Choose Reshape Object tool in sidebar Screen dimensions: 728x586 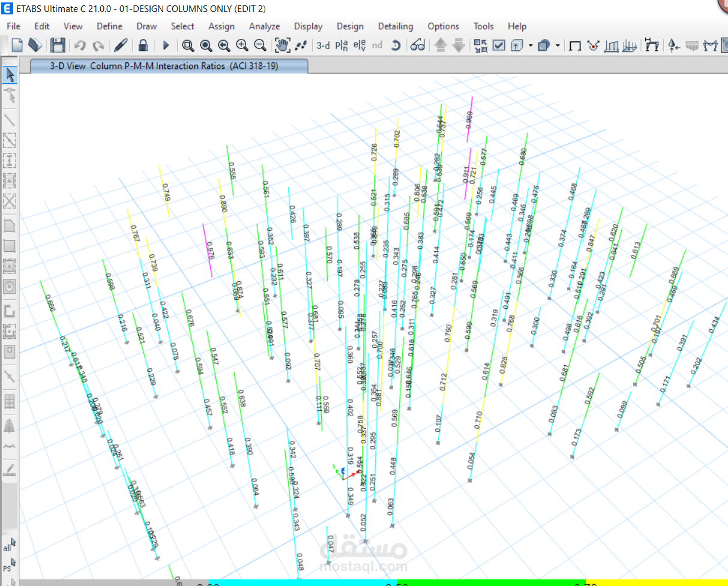click(10, 95)
